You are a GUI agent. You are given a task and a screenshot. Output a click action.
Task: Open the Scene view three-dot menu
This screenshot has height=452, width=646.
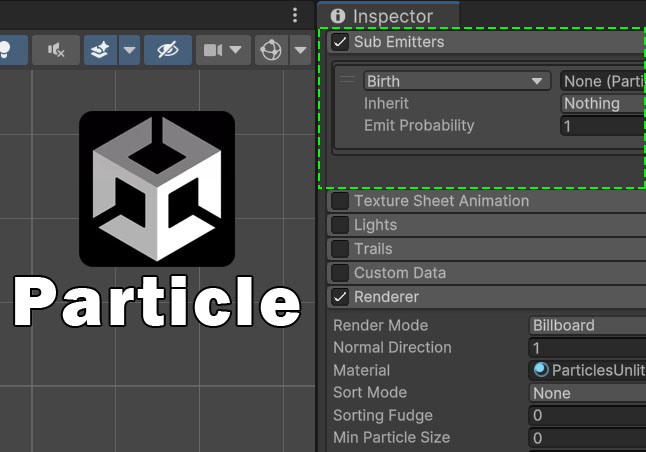pyautogui.click(x=294, y=15)
